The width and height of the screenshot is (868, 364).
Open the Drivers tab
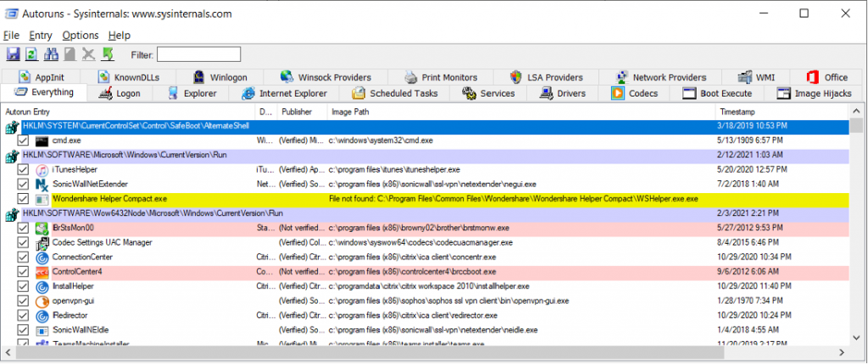[x=563, y=93]
